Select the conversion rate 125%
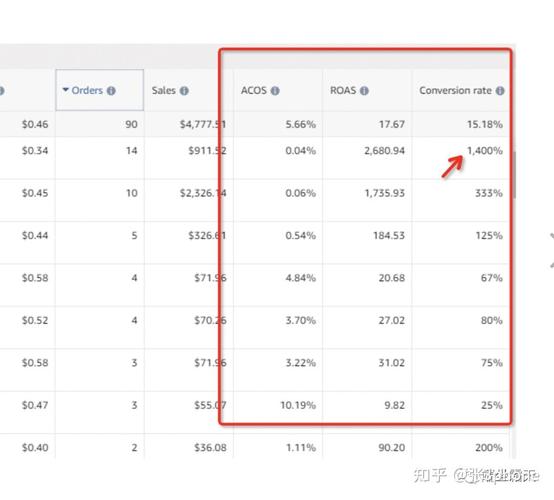Viewport: 554px width, 500px height. click(x=489, y=236)
